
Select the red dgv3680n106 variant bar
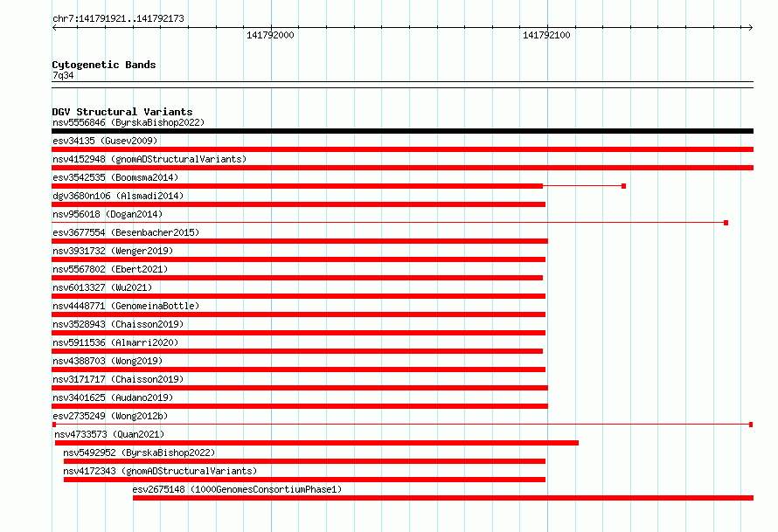(299, 204)
